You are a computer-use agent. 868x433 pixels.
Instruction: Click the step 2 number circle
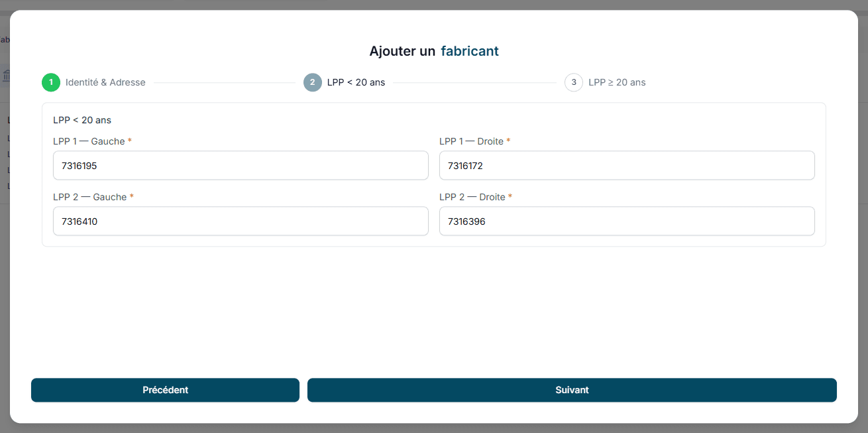(313, 82)
